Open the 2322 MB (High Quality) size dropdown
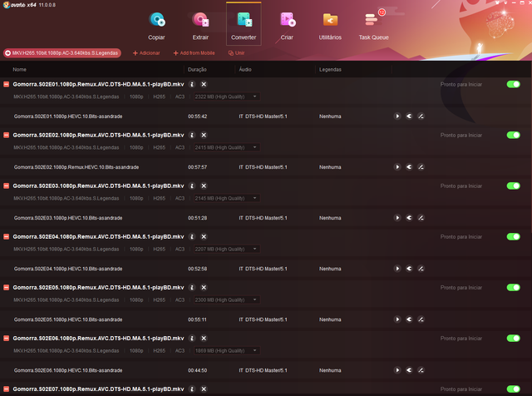This screenshot has width=532, height=396. pos(227,97)
